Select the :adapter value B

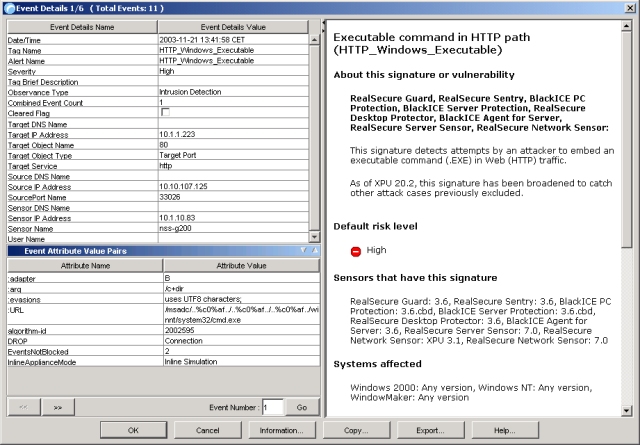tap(242, 278)
